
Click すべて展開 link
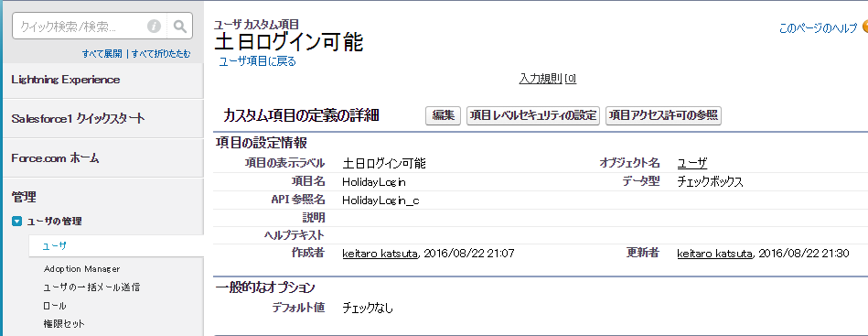pyautogui.click(x=102, y=54)
